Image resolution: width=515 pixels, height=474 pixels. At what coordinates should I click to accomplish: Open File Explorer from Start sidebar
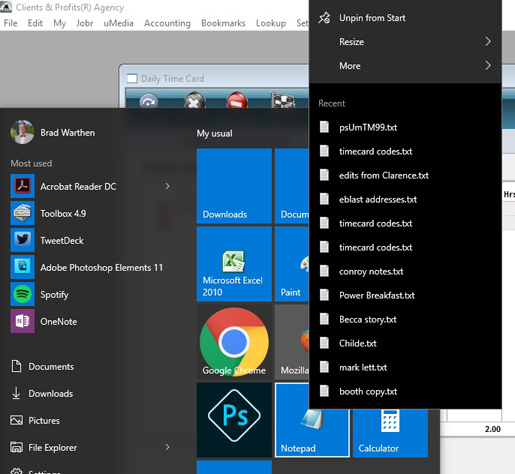pos(44,447)
